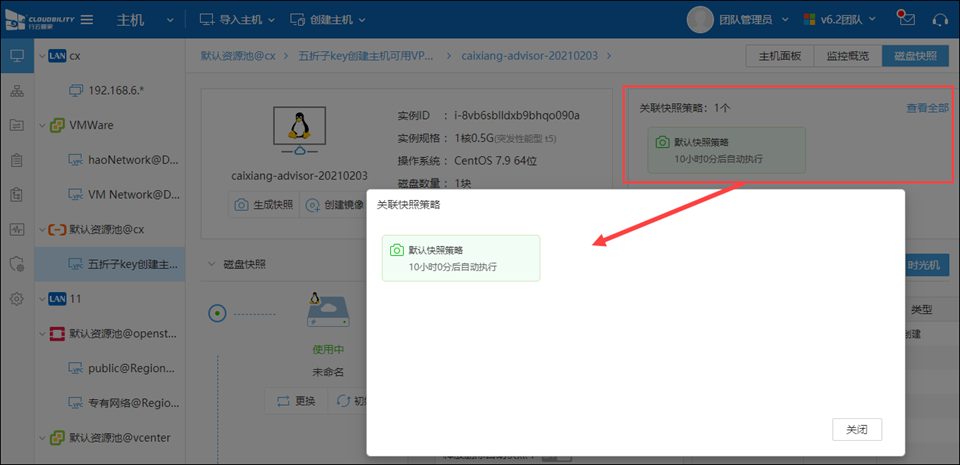This screenshot has height=465, width=960.
Task: Switch to the 主机面板 tab
Action: click(780, 56)
